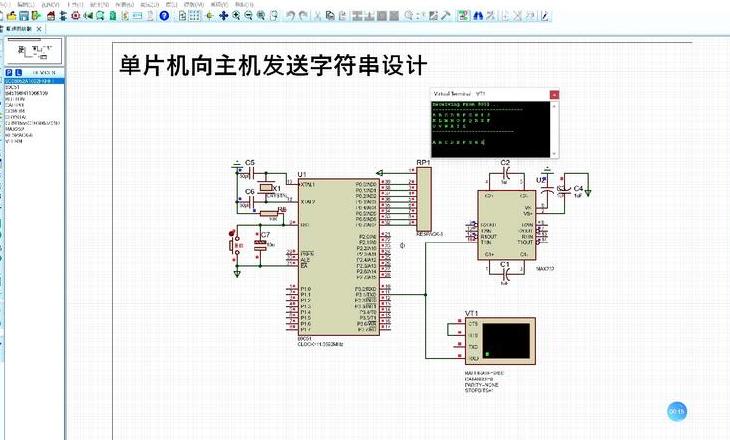Open the Gerber Viewer icon
This screenshot has height=440, width=730.
(x=100, y=16)
